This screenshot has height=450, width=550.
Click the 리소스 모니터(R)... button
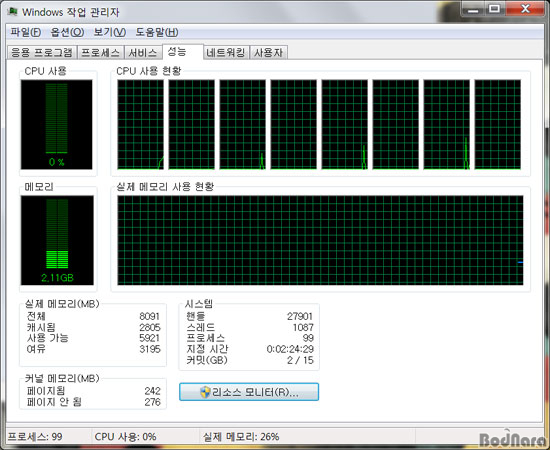249,392
